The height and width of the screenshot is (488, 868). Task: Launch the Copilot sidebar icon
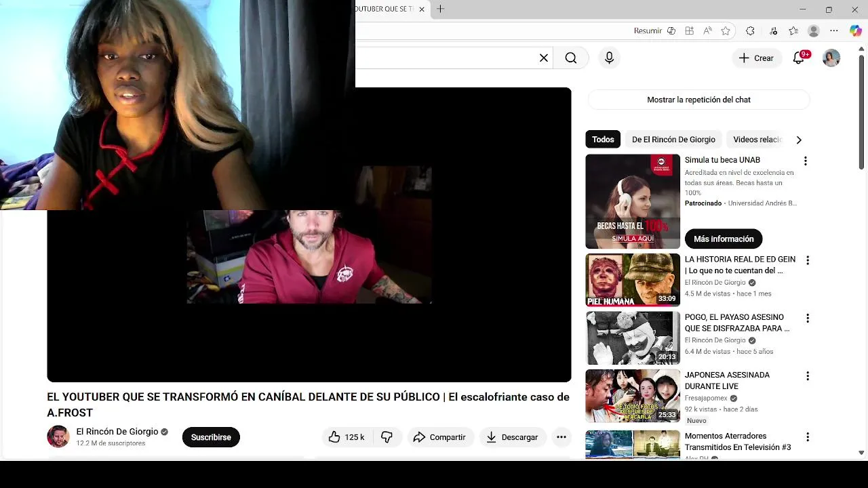[x=856, y=30]
